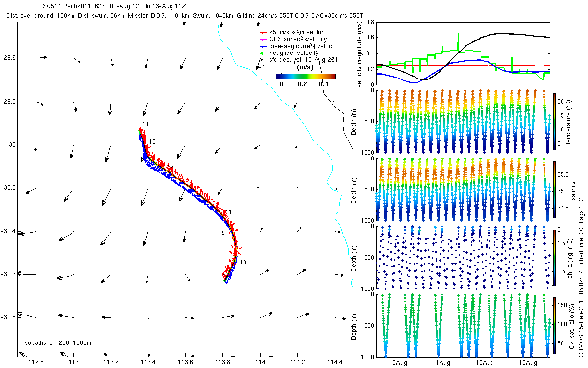Click the day '11' label beside the glider track

(228, 212)
